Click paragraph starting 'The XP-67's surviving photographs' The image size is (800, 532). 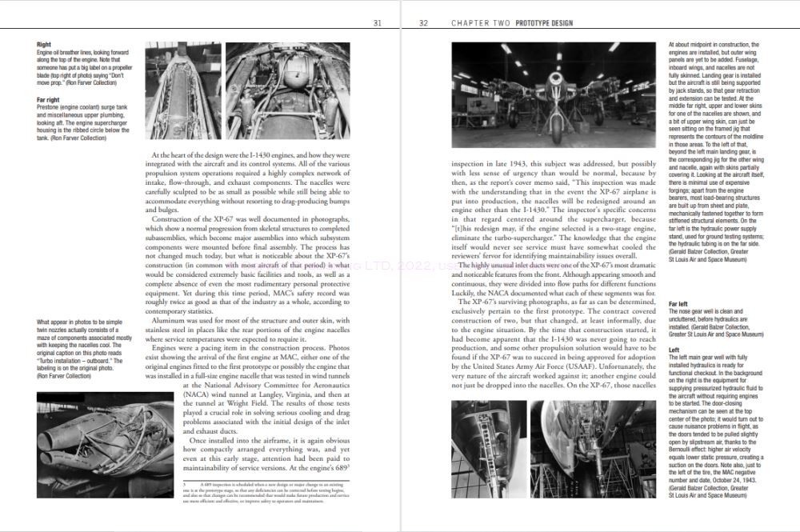click(554, 344)
